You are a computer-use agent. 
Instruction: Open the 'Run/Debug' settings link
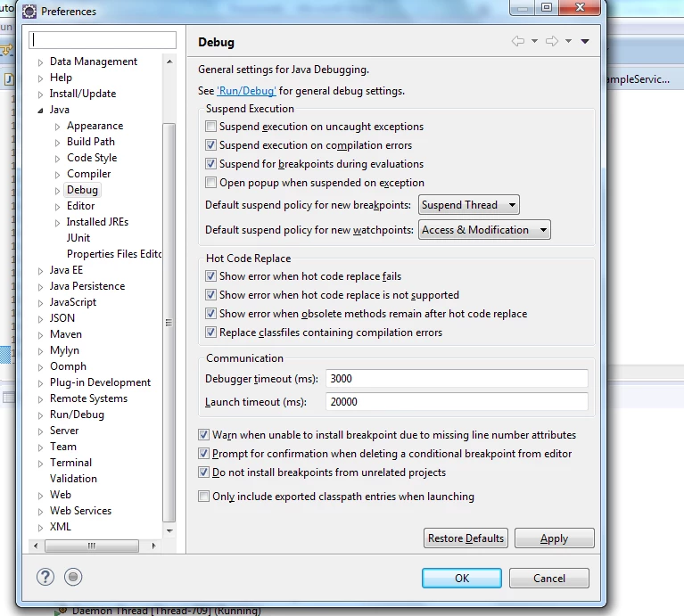pyautogui.click(x=246, y=91)
